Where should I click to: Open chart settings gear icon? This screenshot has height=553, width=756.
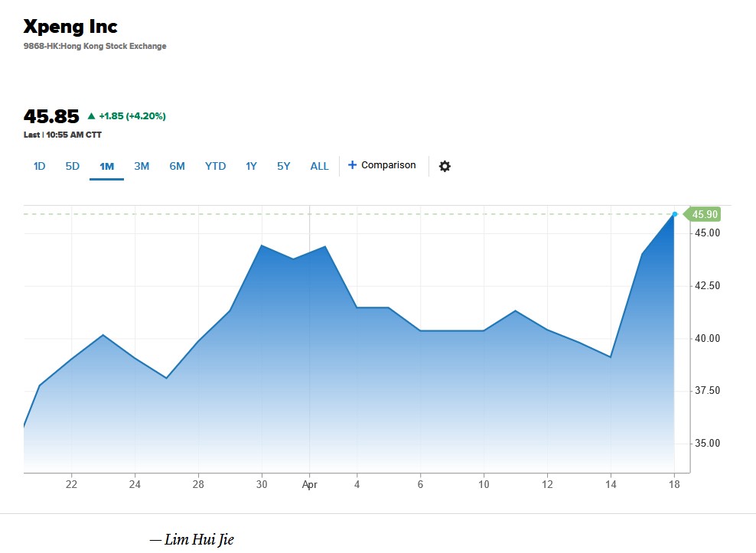click(x=445, y=166)
